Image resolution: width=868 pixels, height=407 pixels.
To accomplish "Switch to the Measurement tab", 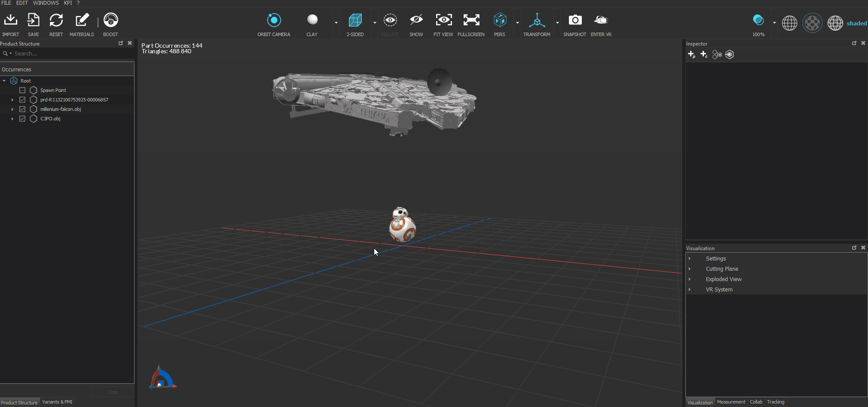I will (x=731, y=402).
